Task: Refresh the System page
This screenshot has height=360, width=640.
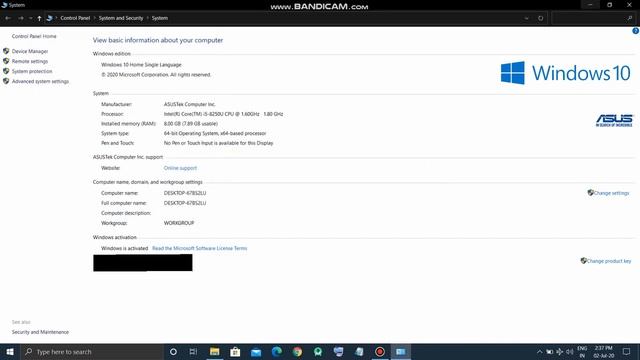Action: pos(540,18)
